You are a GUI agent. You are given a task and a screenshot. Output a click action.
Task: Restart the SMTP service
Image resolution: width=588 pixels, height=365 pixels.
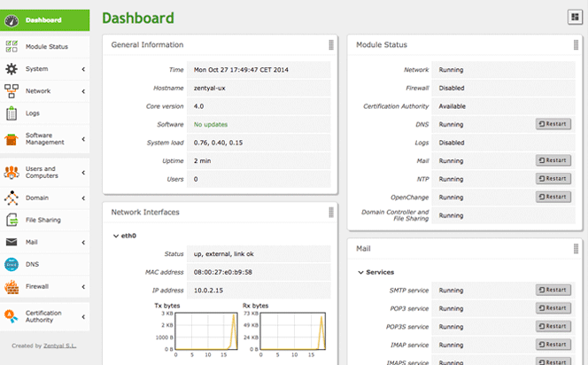[553, 290]
